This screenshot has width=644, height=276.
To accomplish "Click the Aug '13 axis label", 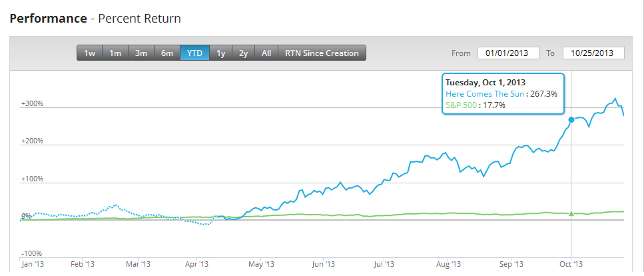I will pyautogui.click(x=448, y=263).
